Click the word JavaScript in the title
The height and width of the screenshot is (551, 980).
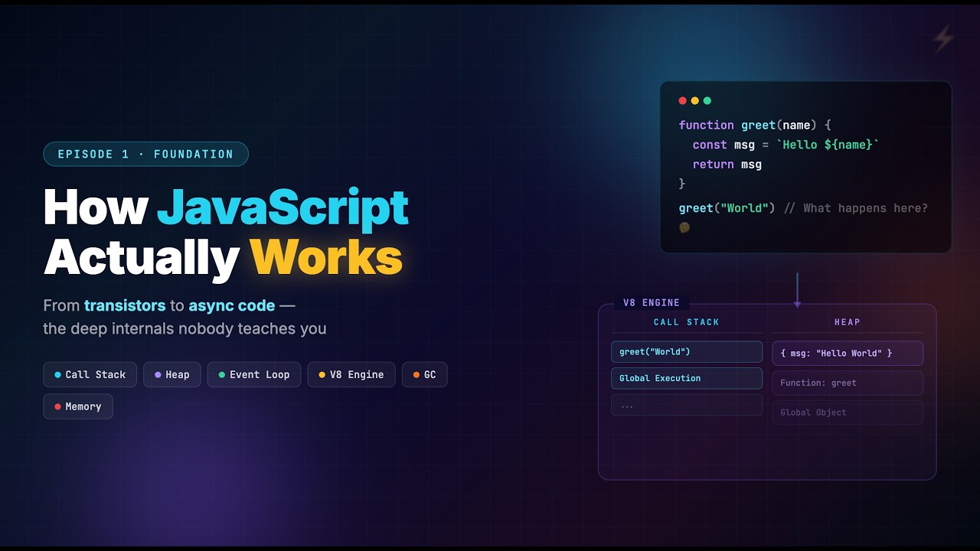(x=283, y=207)
